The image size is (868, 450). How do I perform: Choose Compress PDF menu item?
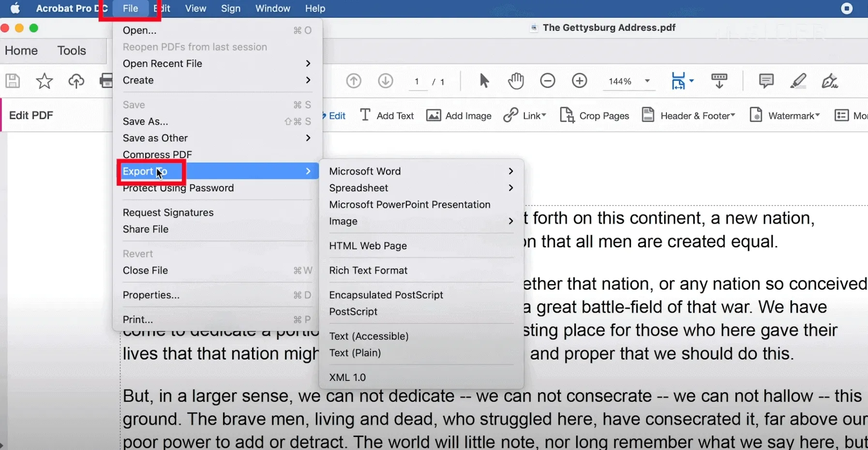tap(217, 154)
